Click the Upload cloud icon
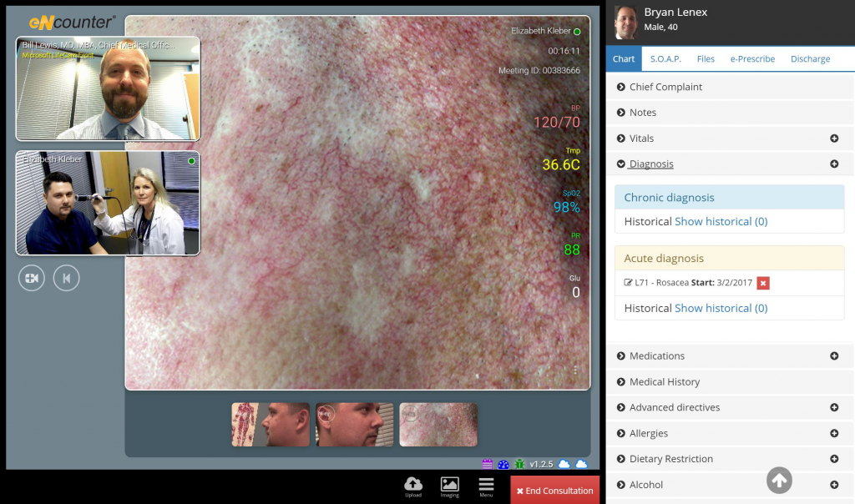The width and height of the screenshot is (855, 504). point(412,485)
